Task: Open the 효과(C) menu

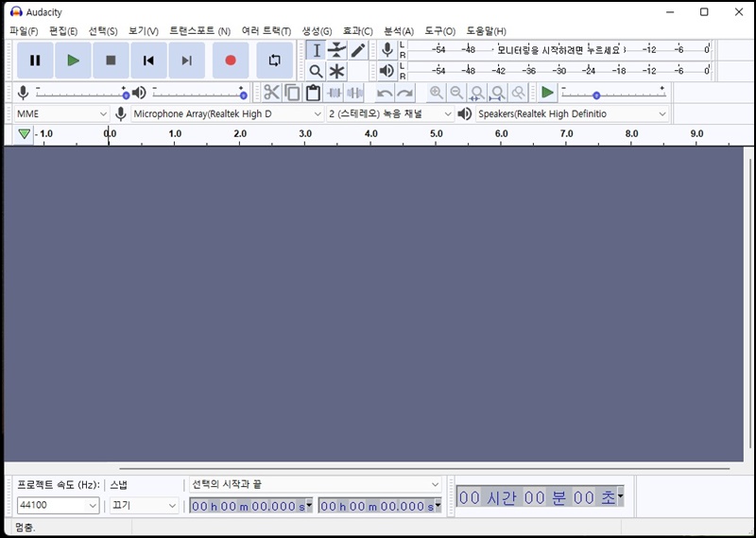Action: click(x=357, y=31)
